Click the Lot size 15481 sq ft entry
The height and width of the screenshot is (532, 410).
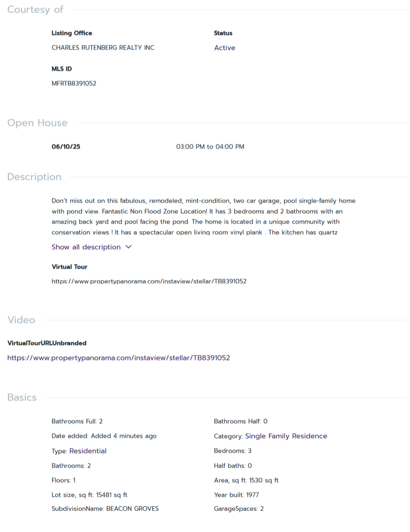pyautogui.click(x=89, y=495)
